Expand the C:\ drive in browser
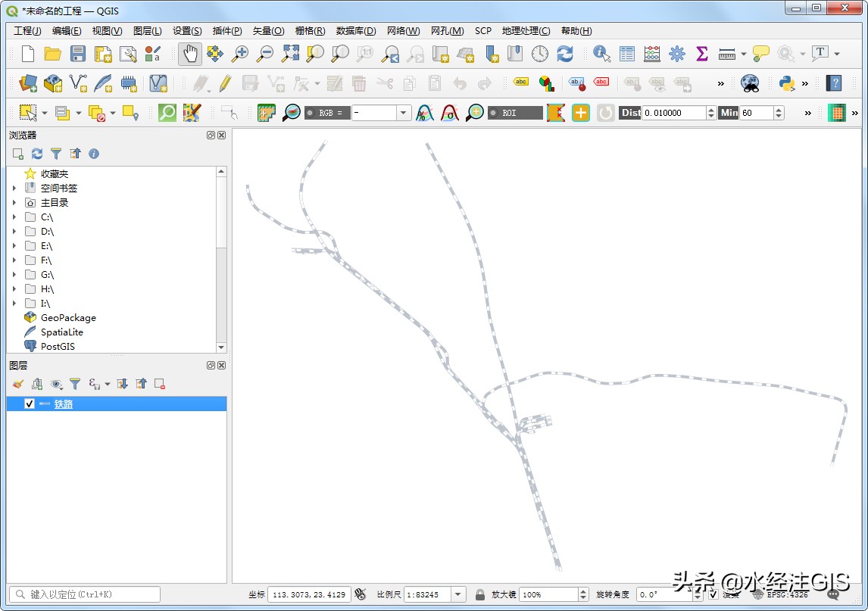Viewport: 868px width, 611px height. (15, 217)
